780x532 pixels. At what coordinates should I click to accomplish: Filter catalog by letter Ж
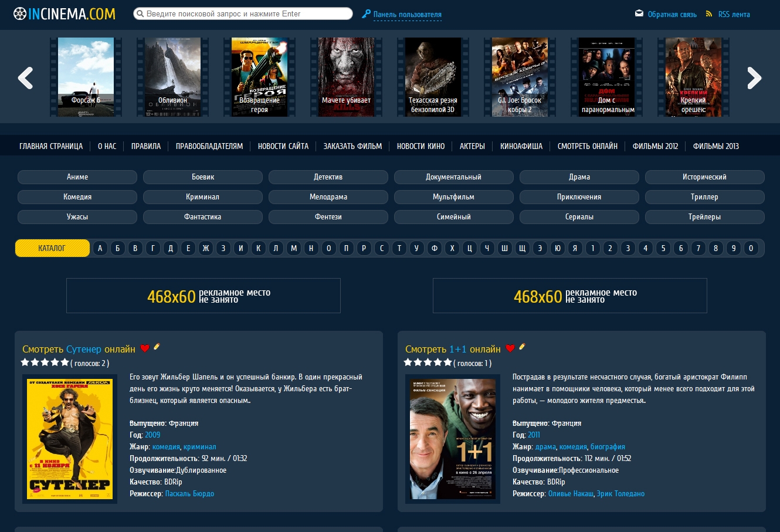pos(206,248)
